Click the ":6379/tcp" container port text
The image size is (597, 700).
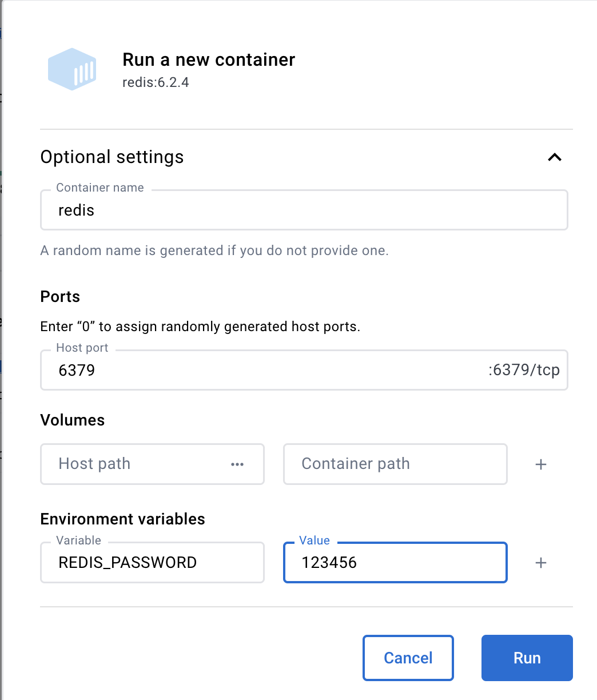(524, 370)
